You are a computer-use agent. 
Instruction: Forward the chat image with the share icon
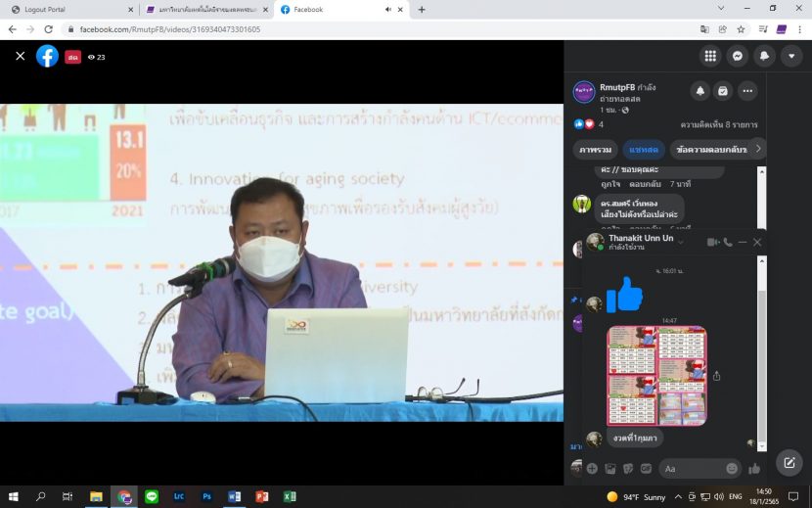pos(717,376)
